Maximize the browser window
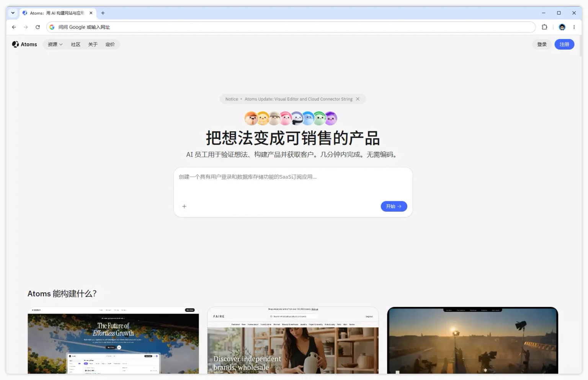The width and height of the screenshot is (588, 380). coord(559,13)
